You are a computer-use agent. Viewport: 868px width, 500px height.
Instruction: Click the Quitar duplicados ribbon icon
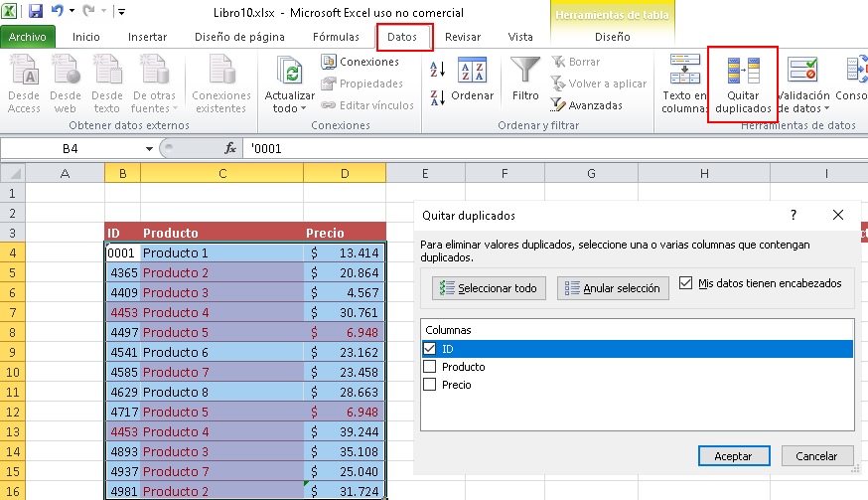(743, 74)
